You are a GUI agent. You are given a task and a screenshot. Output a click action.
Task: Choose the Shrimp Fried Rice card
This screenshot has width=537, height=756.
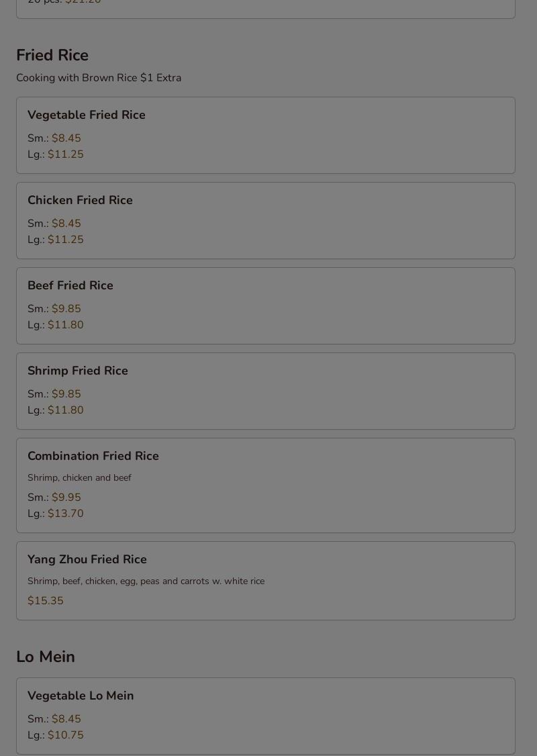point(266,391)
